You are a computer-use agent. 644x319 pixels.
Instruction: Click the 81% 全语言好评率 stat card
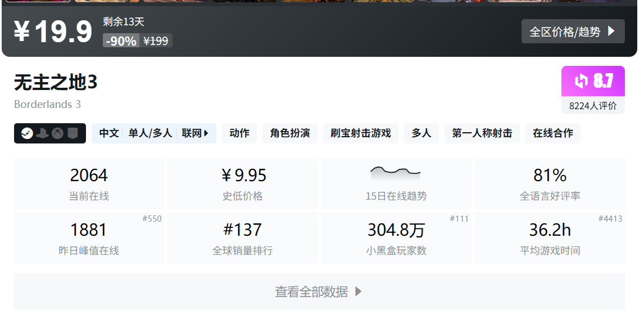[550, 183]
